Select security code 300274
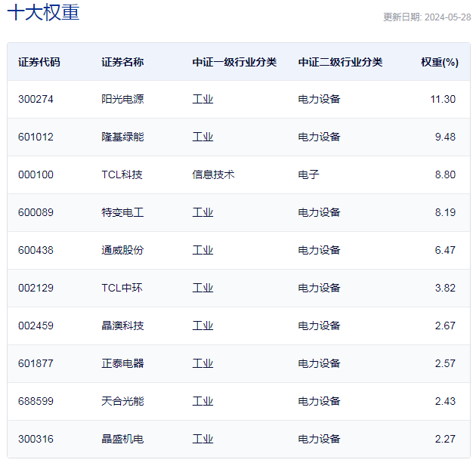This screenshot has width=476, height=466. [x=36, y=99]
